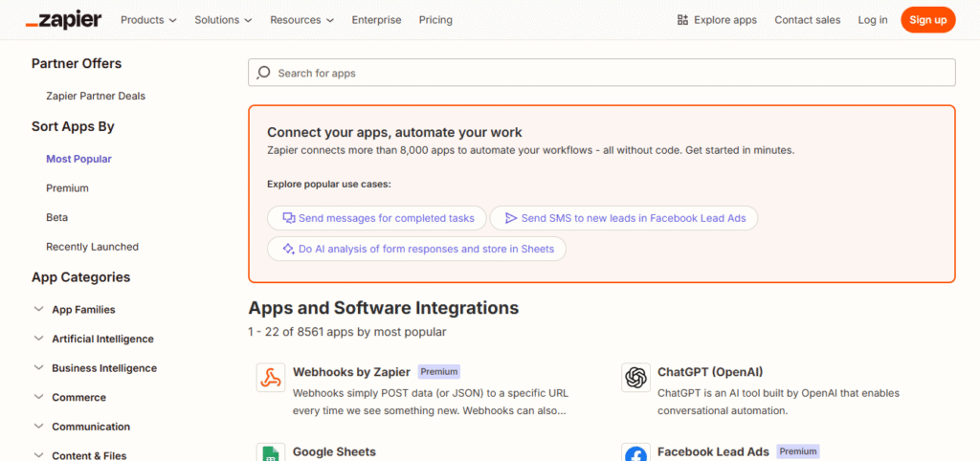
Task: Click Log in in the header
Action: [873, 20]
